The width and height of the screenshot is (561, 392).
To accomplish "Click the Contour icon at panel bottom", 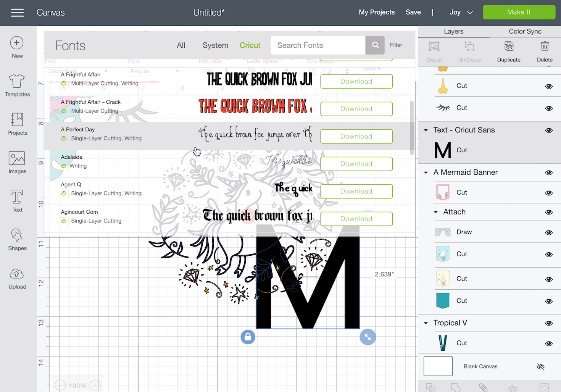I will point(544,387).
